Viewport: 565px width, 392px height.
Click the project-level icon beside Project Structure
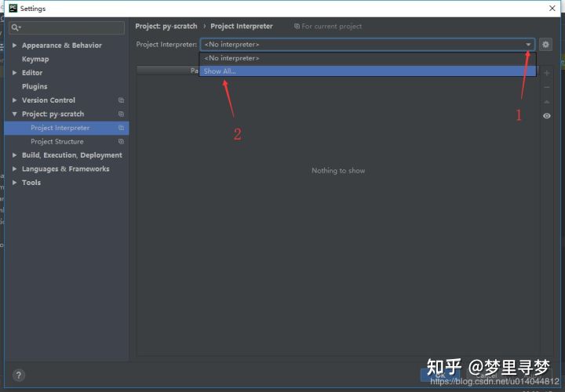(121, 141)
